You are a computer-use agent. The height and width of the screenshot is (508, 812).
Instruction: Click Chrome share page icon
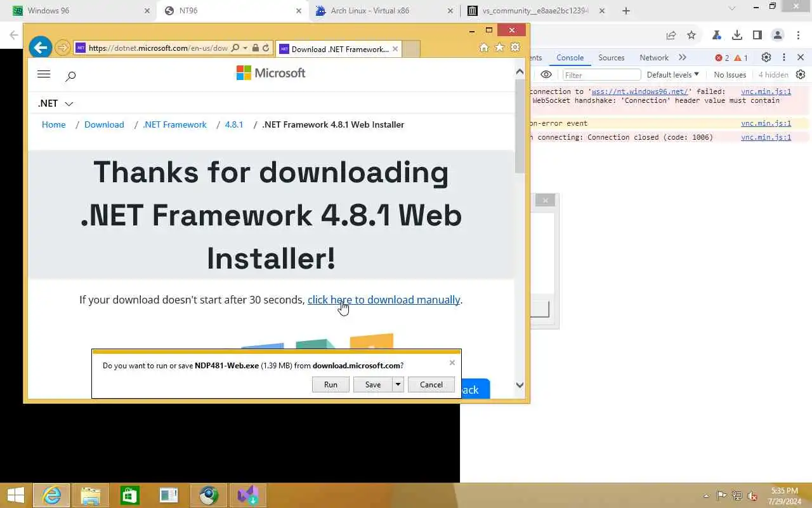tap(671, 36)
